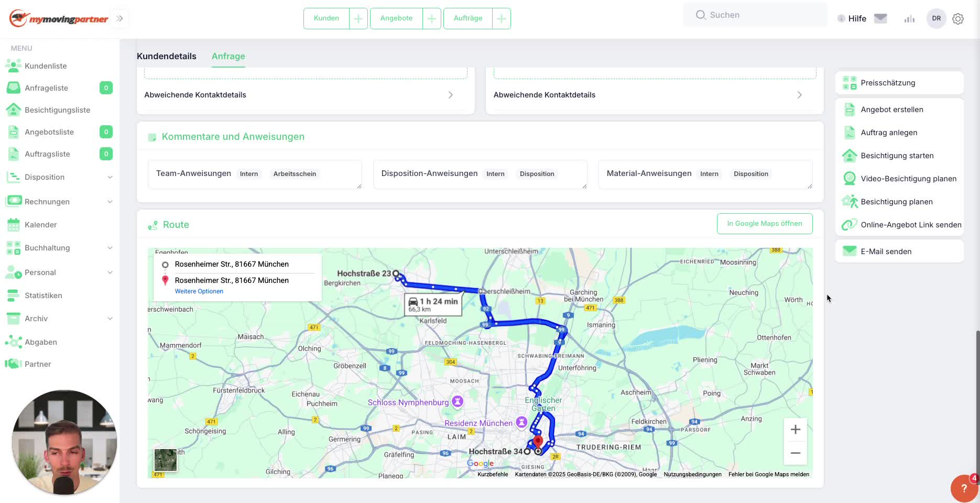This screenshot has width=980, height=503.
Task: Click Kurzbefehle on the map footer
Action: click(493, 474)
